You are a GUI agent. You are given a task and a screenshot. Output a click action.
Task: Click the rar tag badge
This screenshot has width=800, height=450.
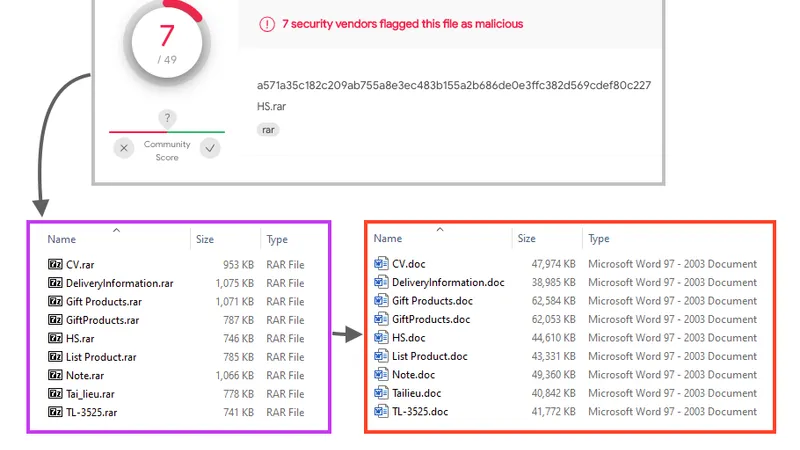[268, 130]
